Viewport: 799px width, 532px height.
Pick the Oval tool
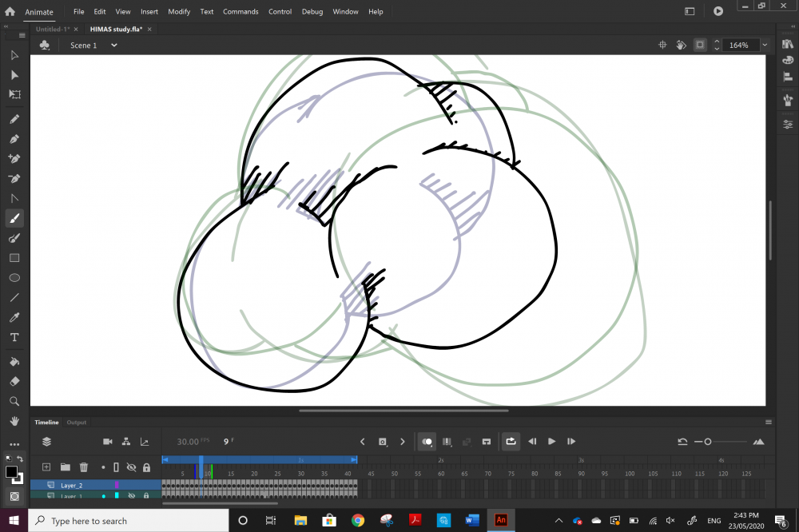(x=14, y=278)
